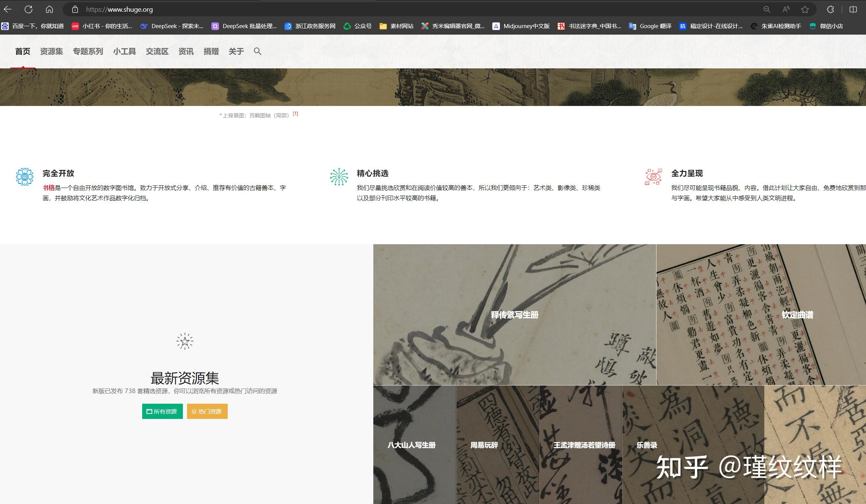Viewport: 866px width, 504px height.
Task: Click the zoom magnifier in the address bar
Action: click(x=767, y=9)
